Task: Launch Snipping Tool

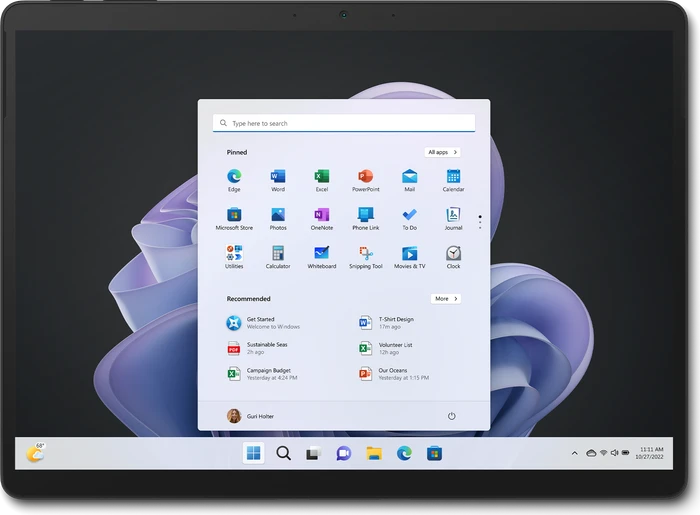Action: (366, 257)
